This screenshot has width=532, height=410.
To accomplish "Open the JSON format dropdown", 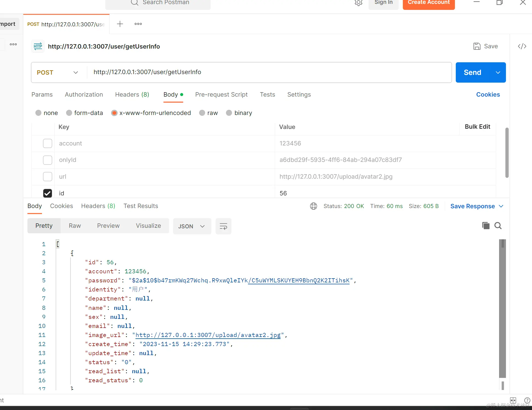I will pyautogui.click(x=192, y=226).
